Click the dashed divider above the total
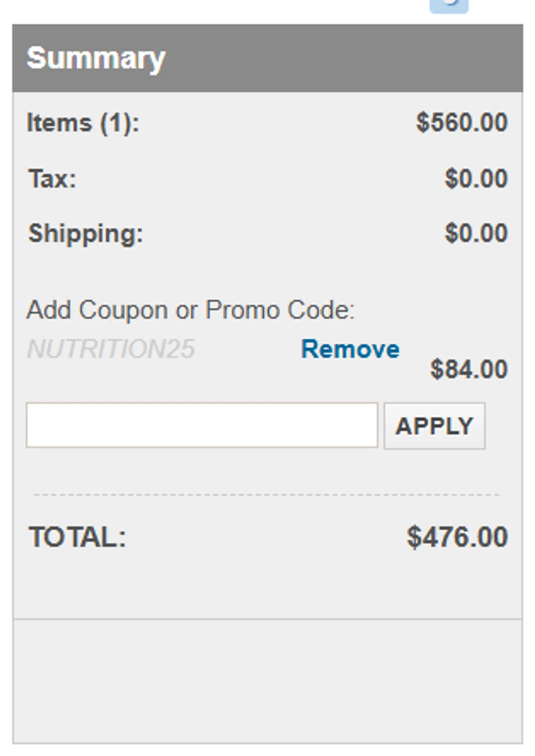 point(267,495)
